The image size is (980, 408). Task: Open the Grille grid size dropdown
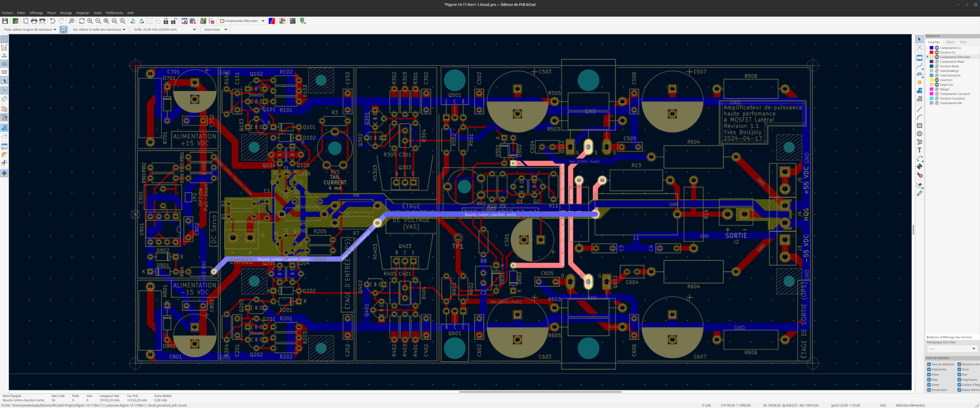[165, 30]
